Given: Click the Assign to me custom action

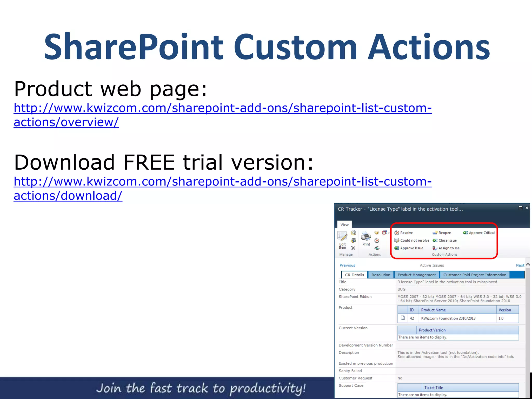Looking at the screenshot, I should pyautogui.click(x=446, y=248).
